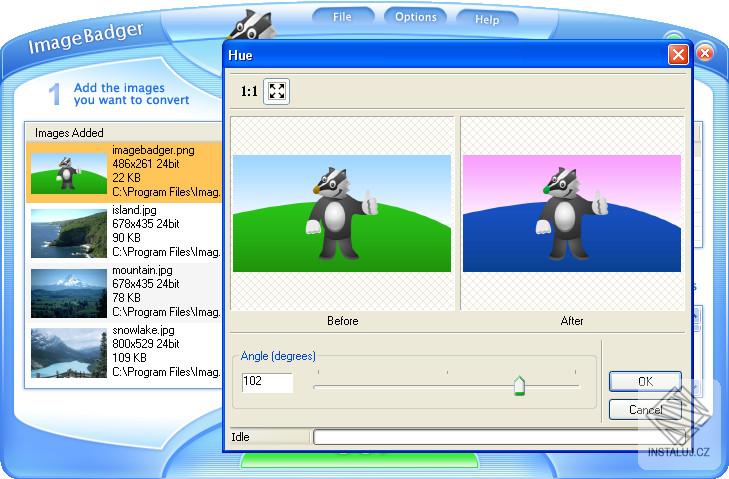This screenshot has height=479, width=729.
Task: Click the After preview image
Action: pyautogui.click(x=572, y=213)
